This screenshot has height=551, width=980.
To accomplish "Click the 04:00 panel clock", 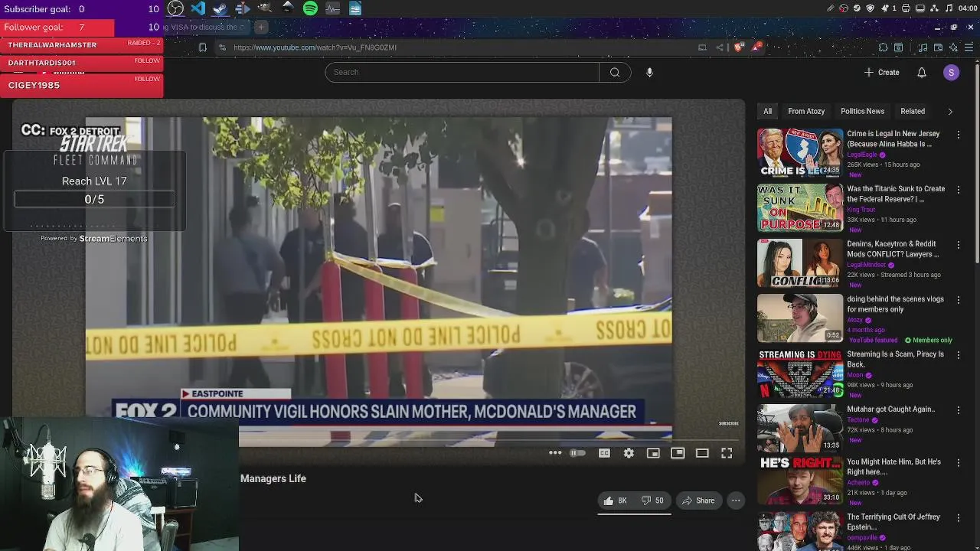I will tap(967, 8).
